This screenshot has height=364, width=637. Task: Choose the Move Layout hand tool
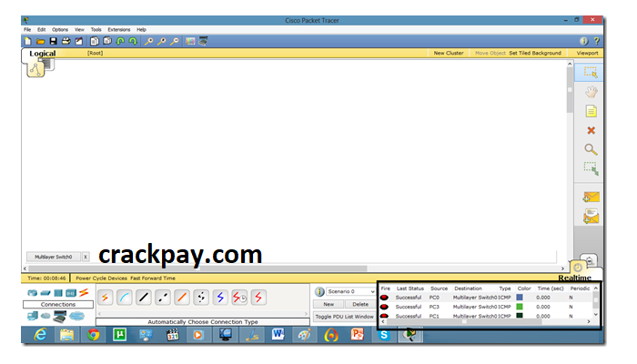tap(591, 92)
